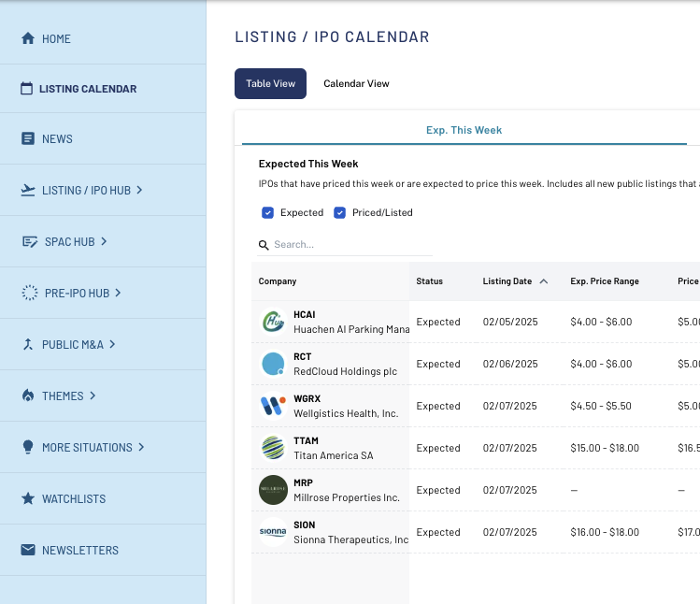Expand the Pre-IPO Hub chevron

coord(119,293)
